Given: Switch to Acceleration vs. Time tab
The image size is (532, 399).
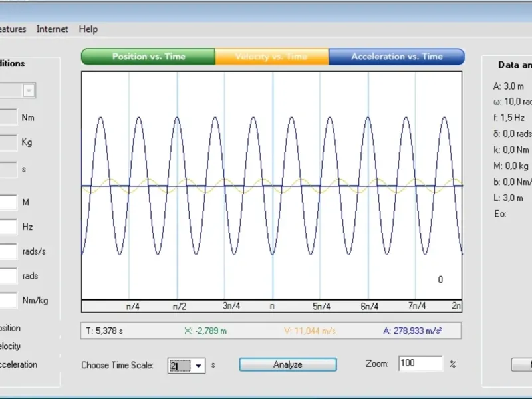Looking at the screenshot, I should [396, 57].
